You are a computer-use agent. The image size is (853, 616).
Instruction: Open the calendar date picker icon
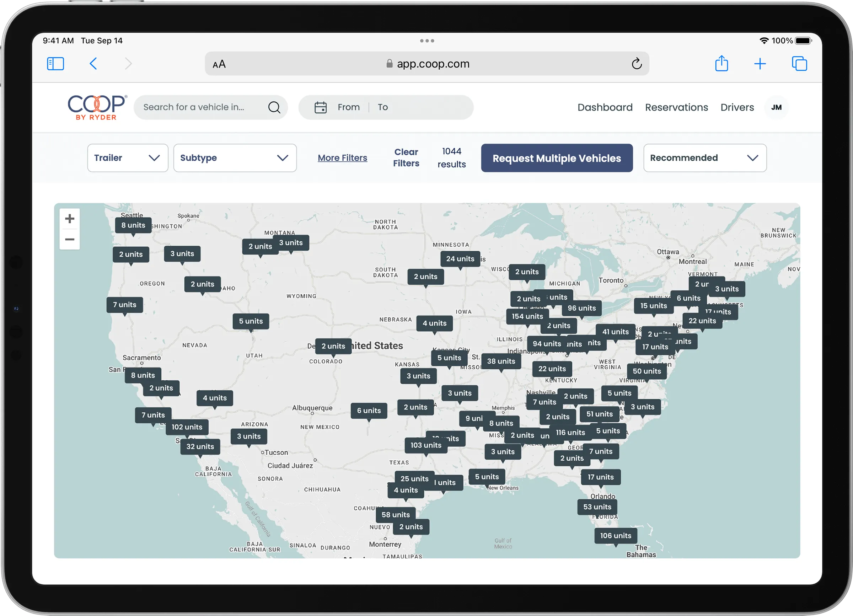[x=321, y=107]
